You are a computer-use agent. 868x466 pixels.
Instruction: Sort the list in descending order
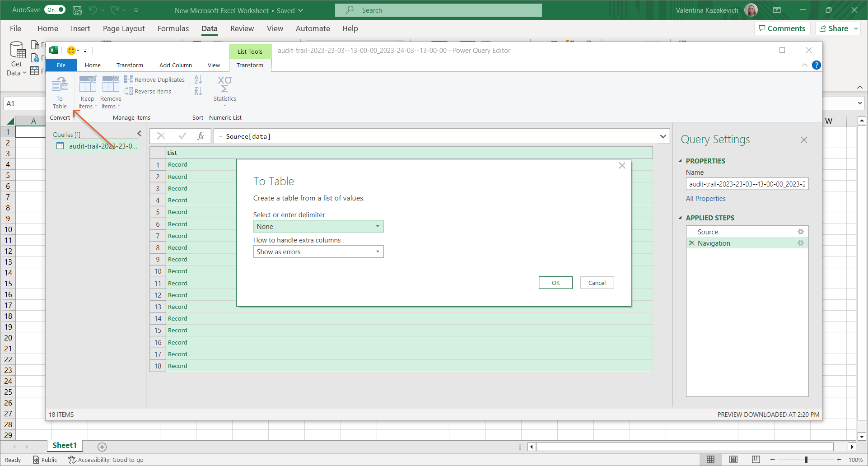point(198,91)
